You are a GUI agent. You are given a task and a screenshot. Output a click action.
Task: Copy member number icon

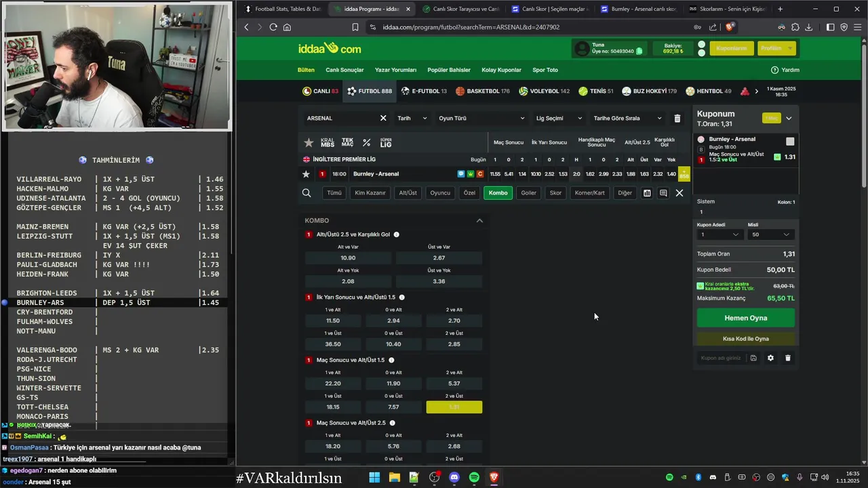coord(639,52)
